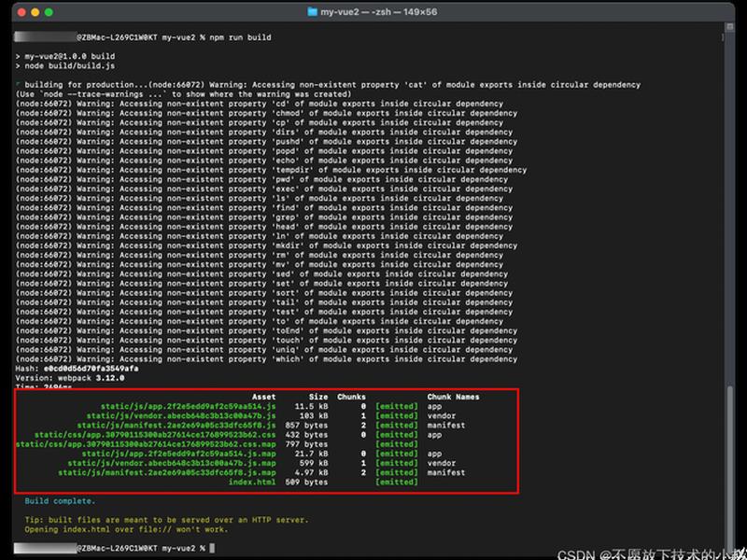Image resolution: width=747 pixels, height=560 pixels.
Task: Click the warning line for property 'tail'
Action: [264, 302]
